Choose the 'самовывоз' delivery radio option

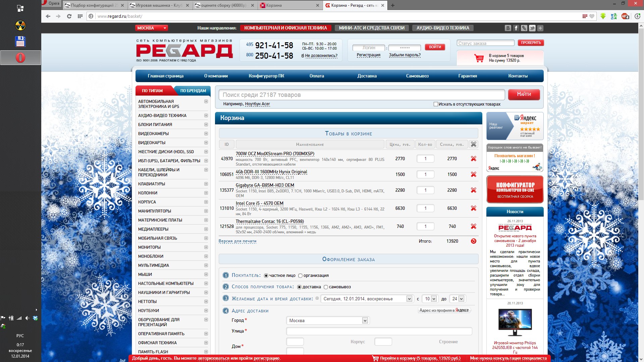pos(326,287)
